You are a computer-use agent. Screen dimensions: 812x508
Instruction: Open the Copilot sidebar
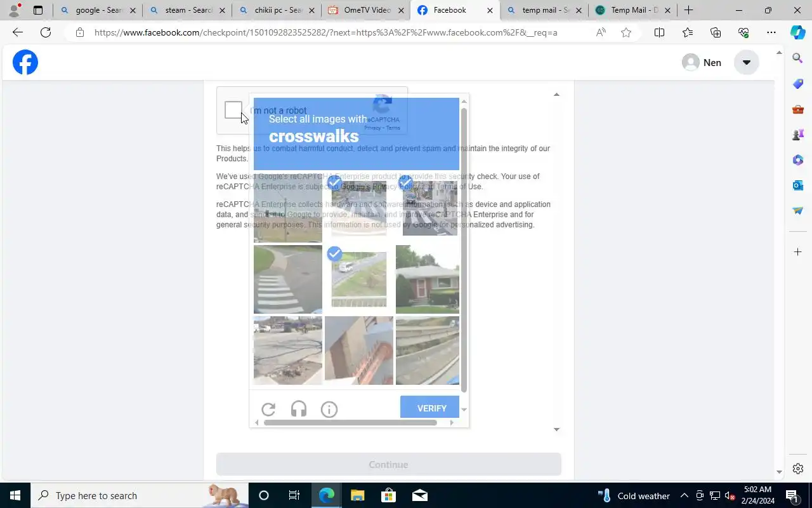point(798,32)
